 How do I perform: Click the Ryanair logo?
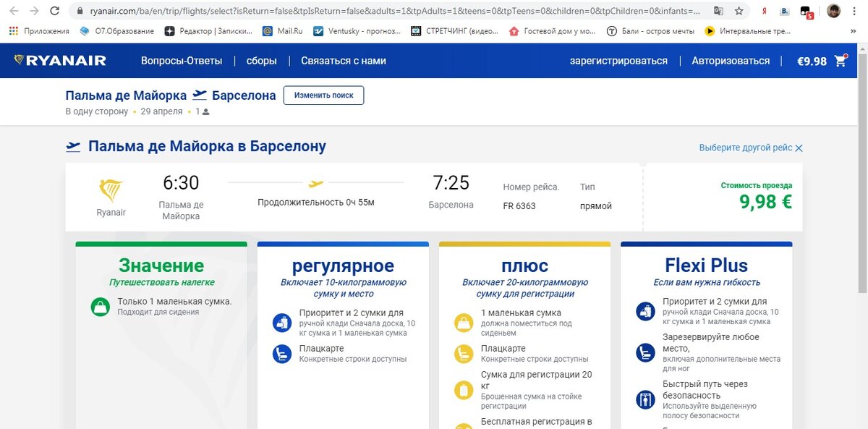click(x=60, y=61)
